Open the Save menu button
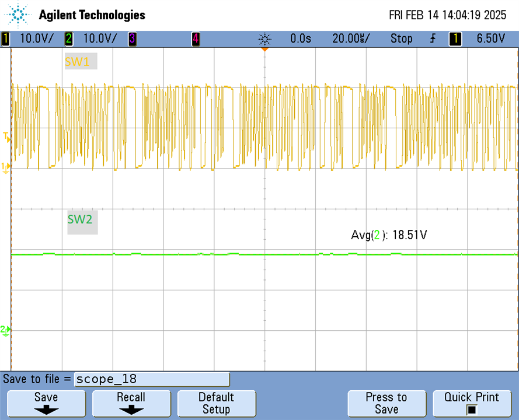 pos(46,404)
